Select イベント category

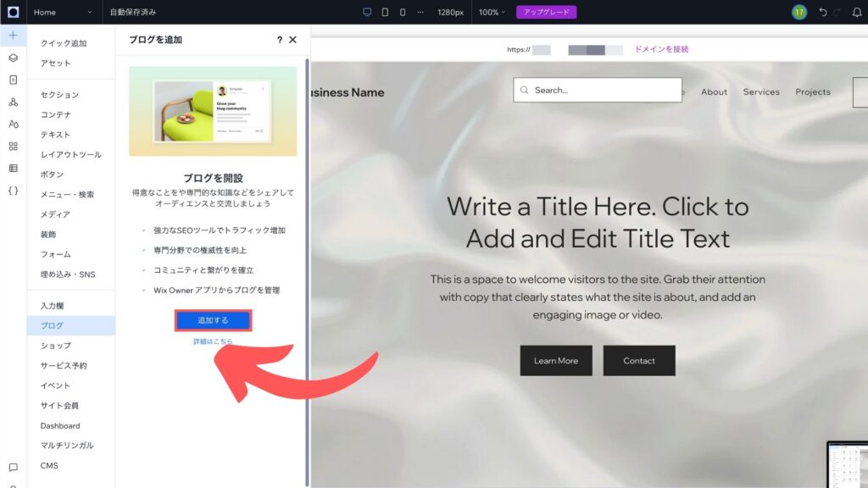click(55, 385)
